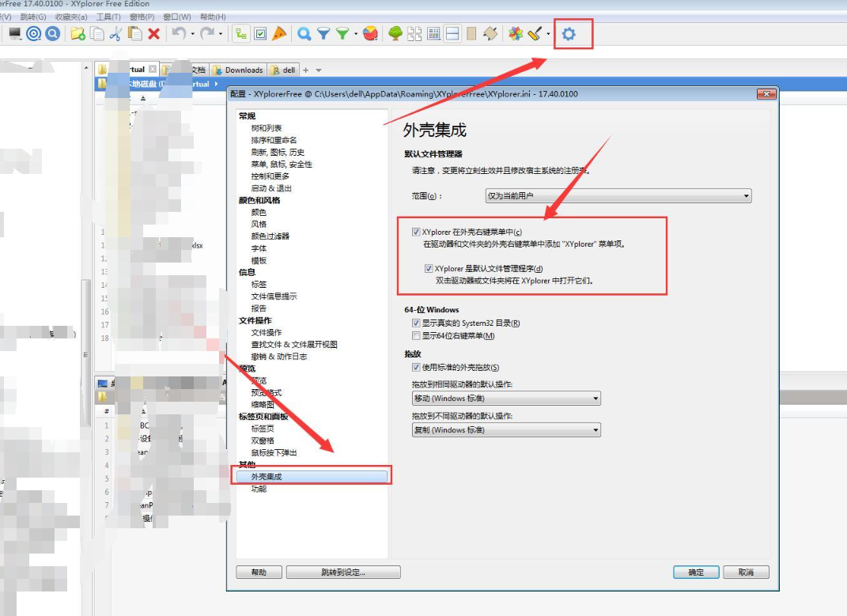Screen dimensions: 847x616
Task: Click the Cut (scissors) toolbar icon
Action: tap(115, 34)
